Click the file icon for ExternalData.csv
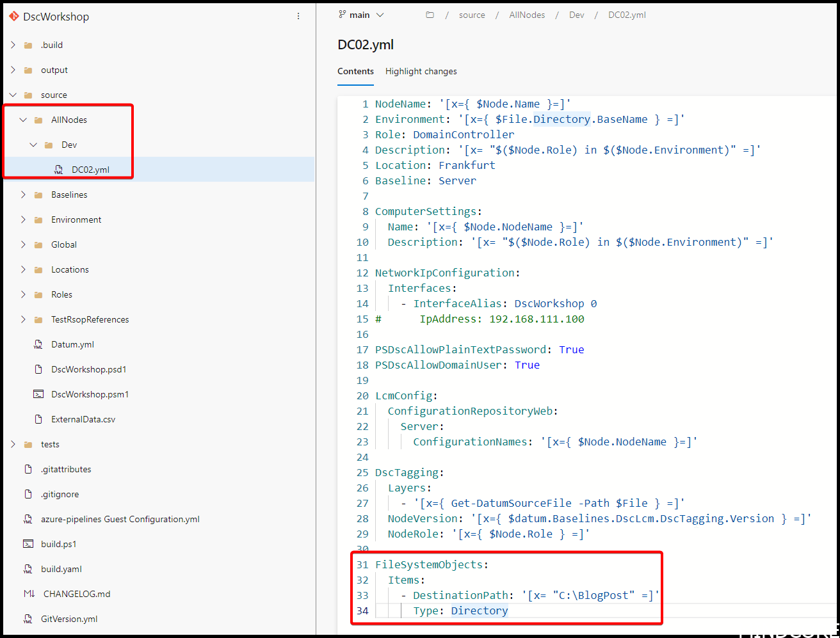 tap(40, 419)
